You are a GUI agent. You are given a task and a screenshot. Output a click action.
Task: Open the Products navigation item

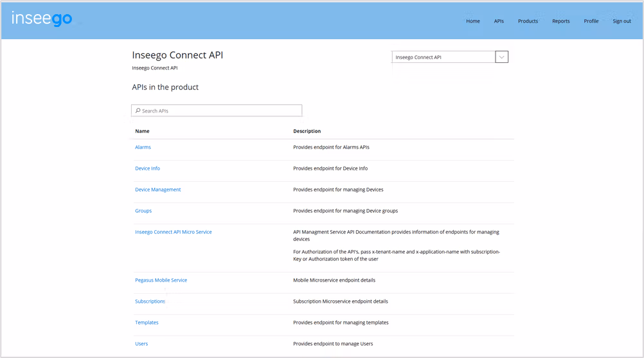click(x=528, y=21)
